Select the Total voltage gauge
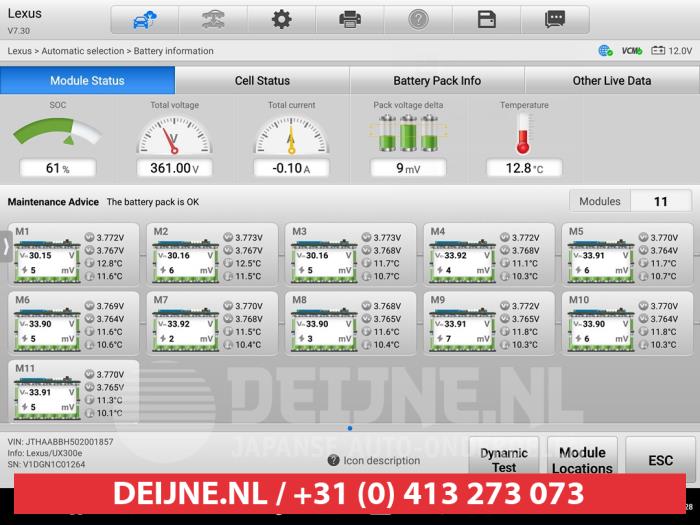This screenshot has width=700, height=525. [174, 135]
